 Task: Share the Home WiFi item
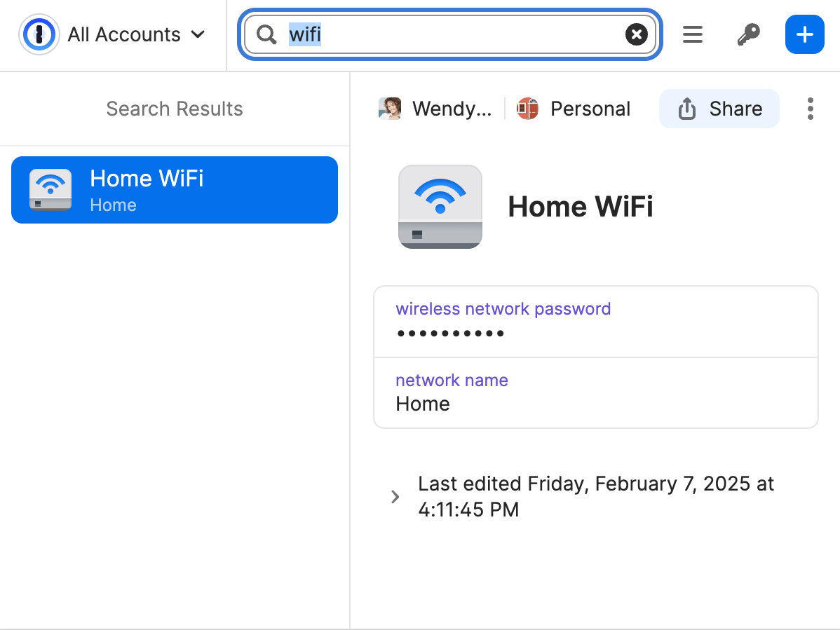coord(719,109)
